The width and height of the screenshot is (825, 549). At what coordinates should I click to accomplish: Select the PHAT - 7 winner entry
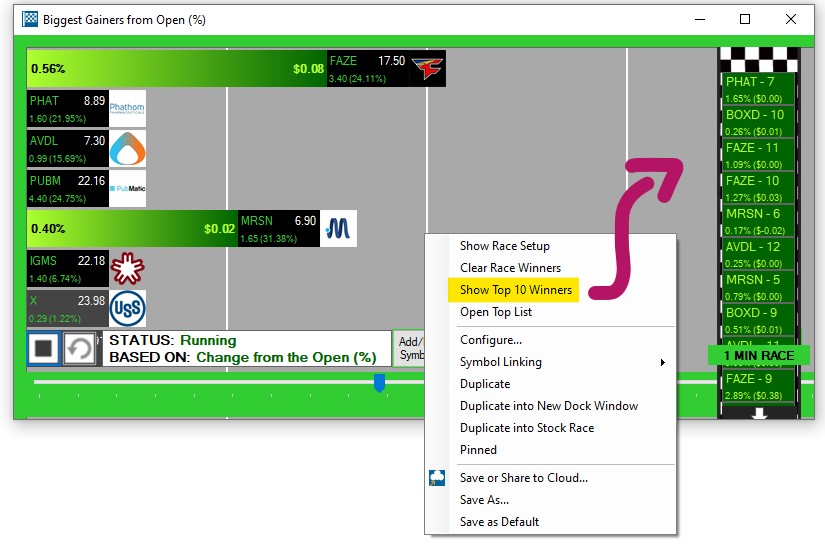pyautogui.click(x=757, y=88)
